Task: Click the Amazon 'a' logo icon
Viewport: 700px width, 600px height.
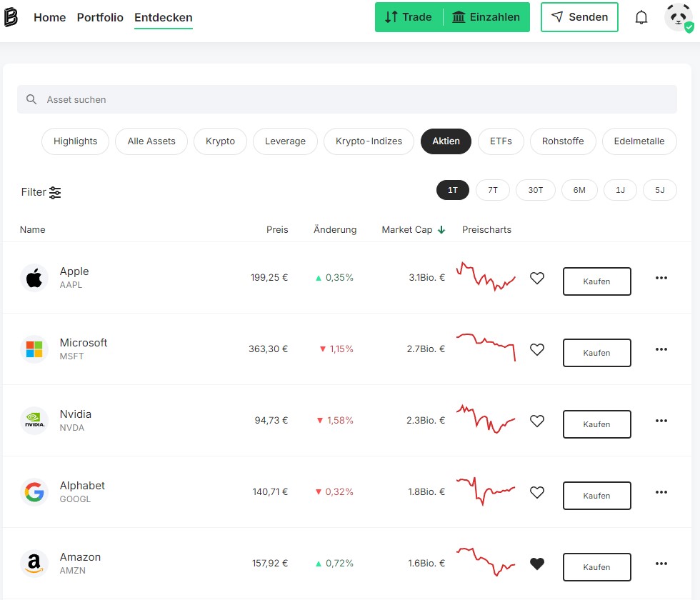Action: 34,564
